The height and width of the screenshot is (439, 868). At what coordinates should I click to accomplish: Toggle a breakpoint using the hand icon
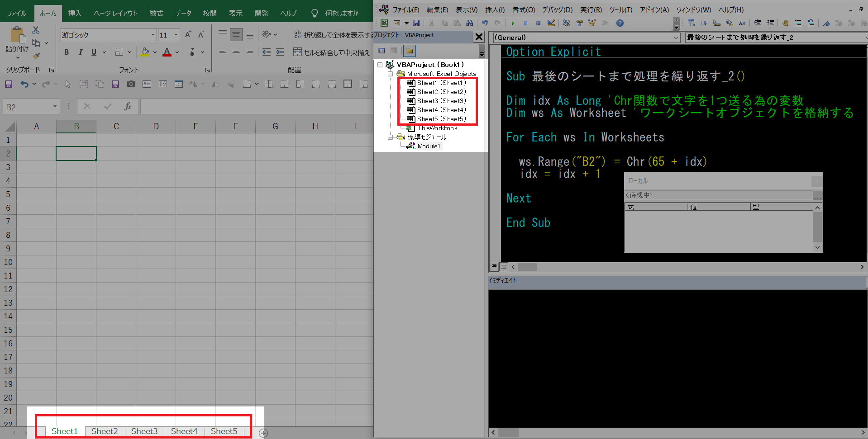click(785, 23)
